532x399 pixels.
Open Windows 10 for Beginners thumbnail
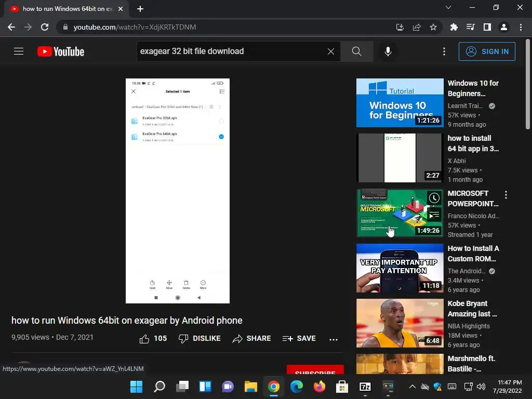tap(400, 103)
